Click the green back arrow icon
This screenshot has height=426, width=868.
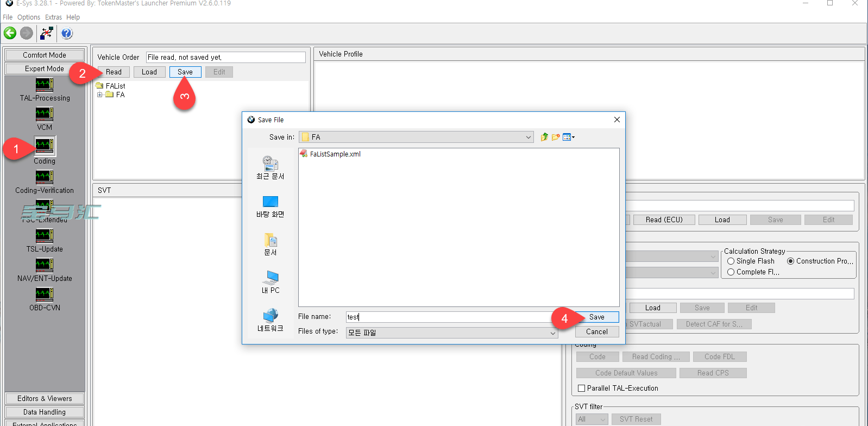10,34
